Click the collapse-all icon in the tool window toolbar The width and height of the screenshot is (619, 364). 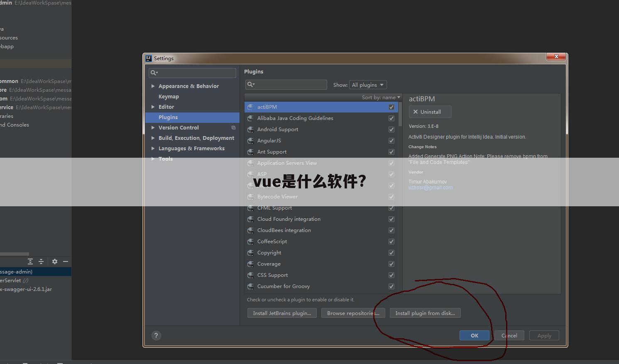[x=41, y=261]
